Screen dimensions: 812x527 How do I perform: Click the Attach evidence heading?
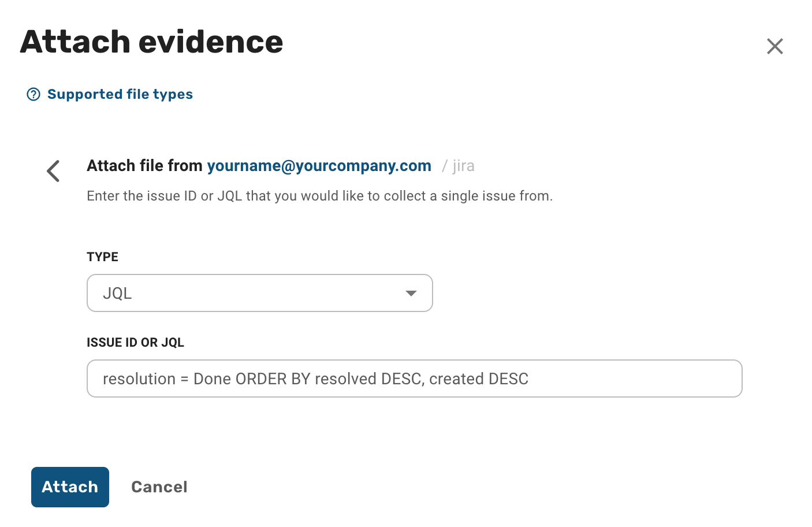(152, 42)
